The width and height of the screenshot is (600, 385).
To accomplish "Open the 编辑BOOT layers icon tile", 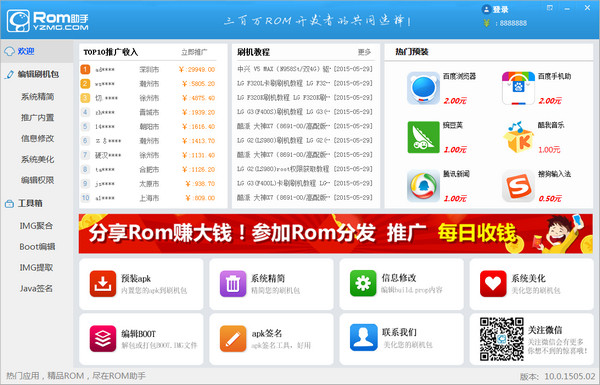I will [x=103, y=338].
